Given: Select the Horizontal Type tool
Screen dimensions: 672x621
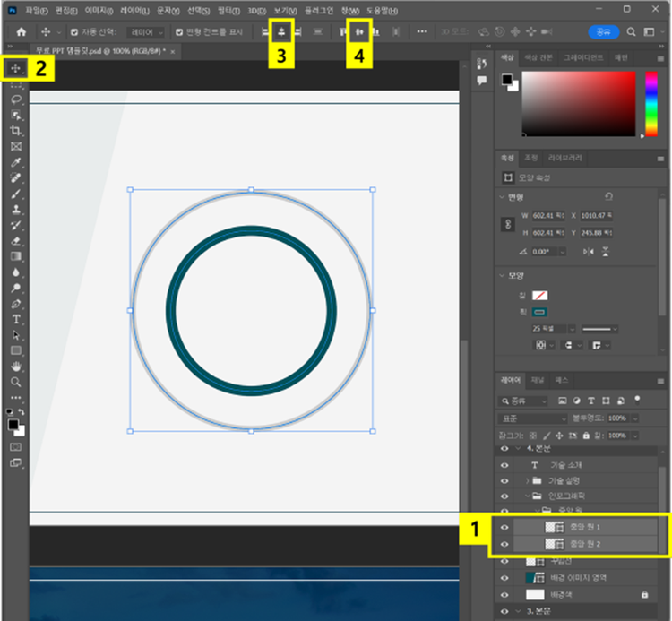Looking at the screenshot, I should point(16,318).
